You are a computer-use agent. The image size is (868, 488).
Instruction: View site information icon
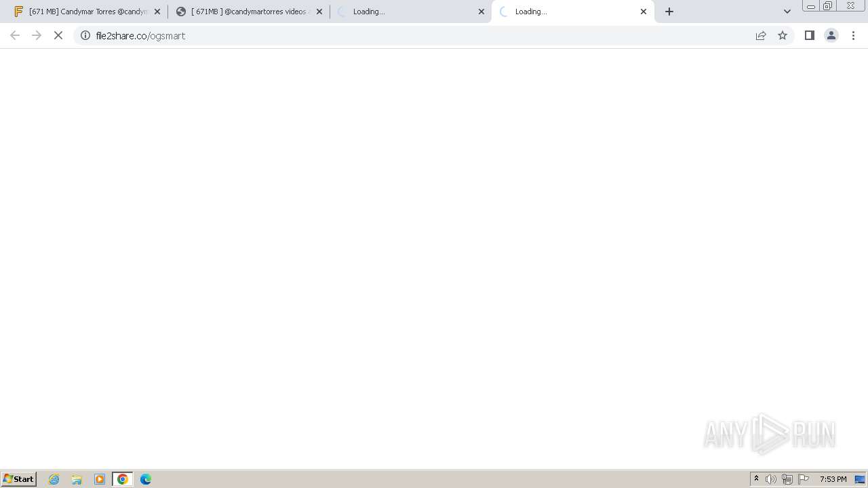tap(85, 35)
